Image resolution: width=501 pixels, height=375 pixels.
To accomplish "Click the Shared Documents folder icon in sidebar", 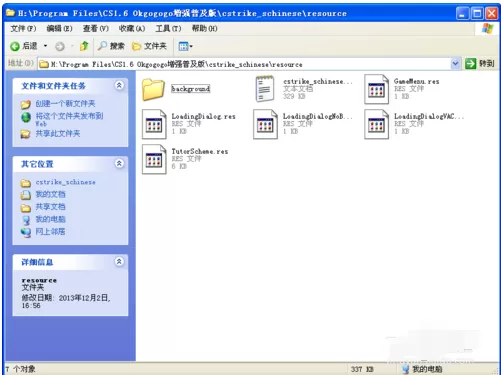I will pos(26,208).
